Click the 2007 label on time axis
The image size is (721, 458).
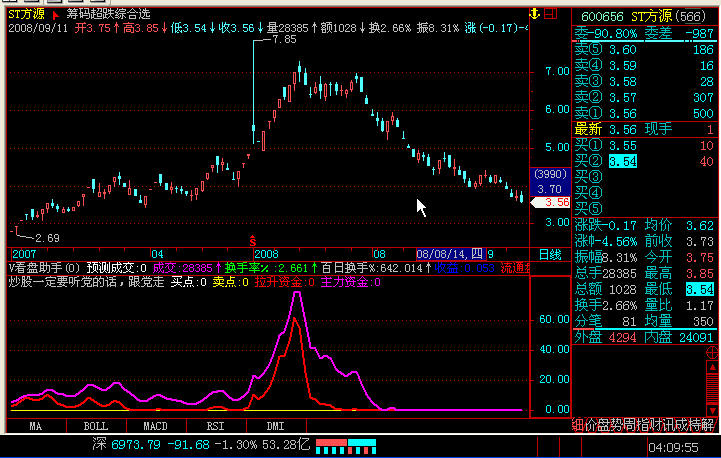click(24, 254)
